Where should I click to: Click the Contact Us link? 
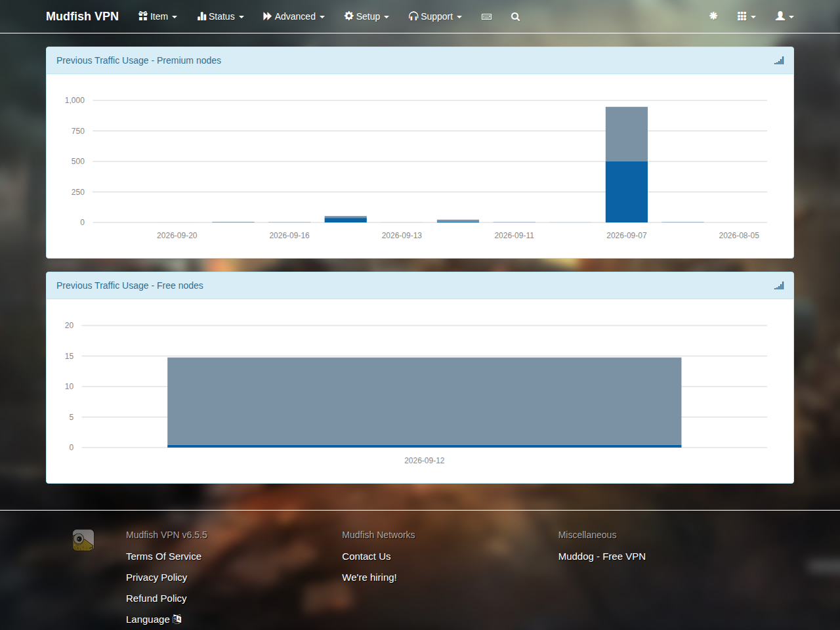366,556
